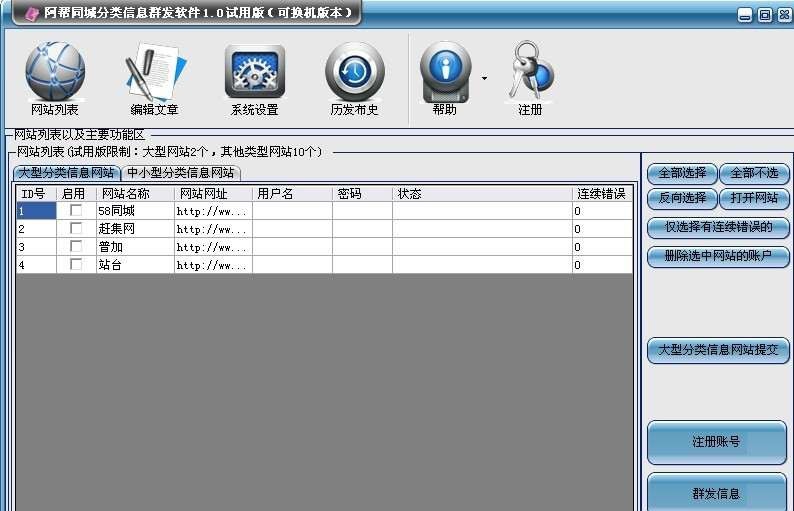This screenshot has height=511, width=794.
Task: Open the 编辑文章 pen and paper icon
Action: point(154,72)
